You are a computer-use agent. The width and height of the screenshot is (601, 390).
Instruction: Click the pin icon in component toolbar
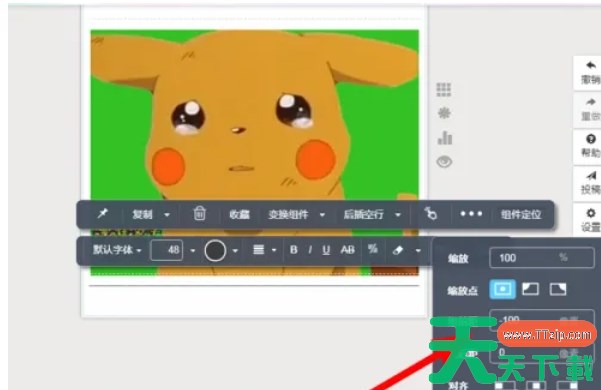103,213
